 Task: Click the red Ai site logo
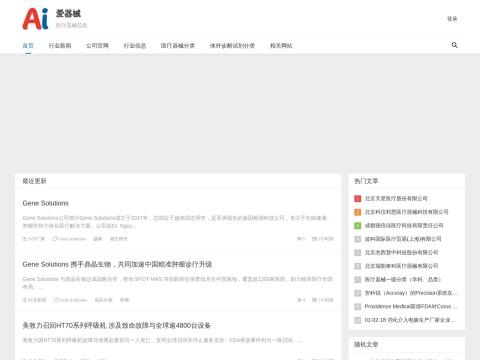pyautogui.click(x=35, y=19)
